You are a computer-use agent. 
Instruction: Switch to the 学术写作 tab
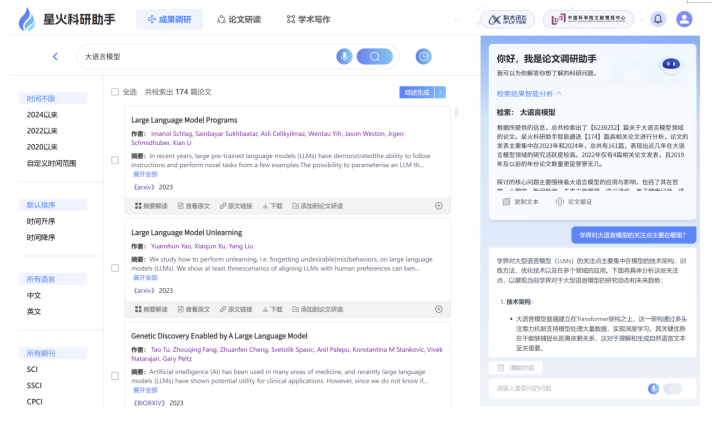pyautogui.click(x=308, y=19)
